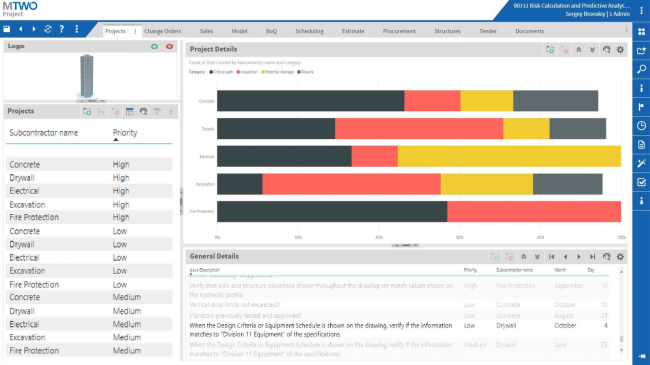Screen dimensions: 650x365
Task: Open the Project Details settings gear
Action: (x=620, y=49)
